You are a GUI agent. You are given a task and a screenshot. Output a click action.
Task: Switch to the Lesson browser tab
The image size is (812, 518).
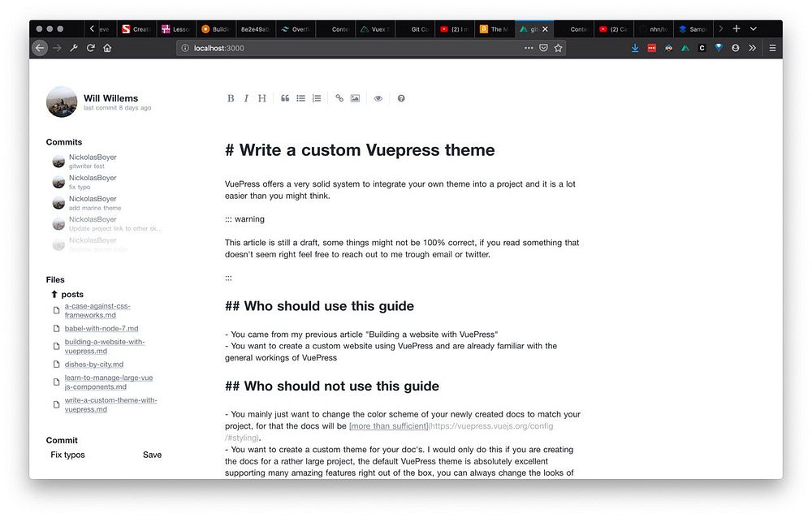point(176,29)
